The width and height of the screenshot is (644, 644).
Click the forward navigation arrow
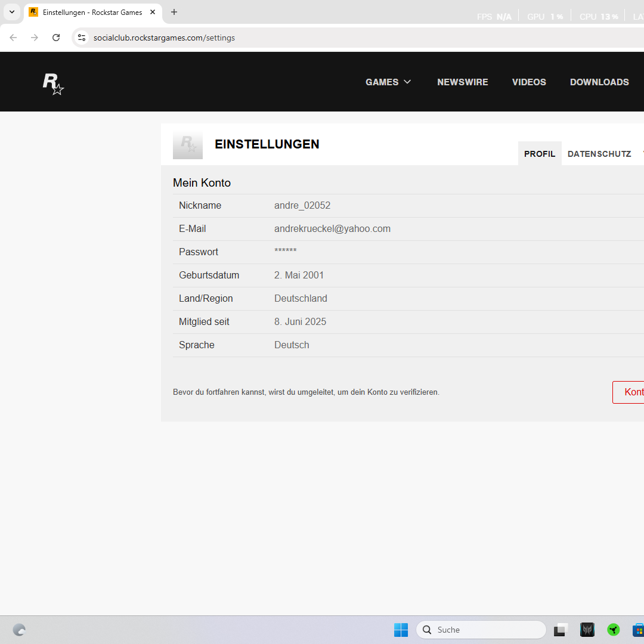(x=35, y=38)
